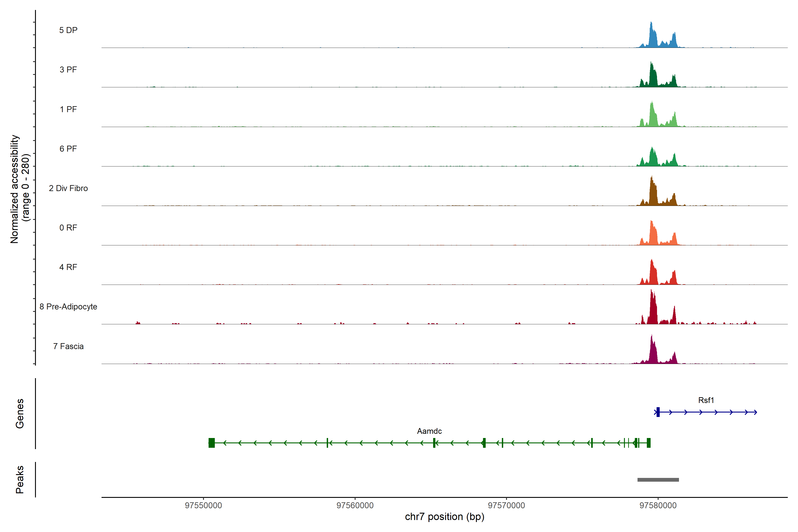Click the 5 DP track label
This screenshot has width=798, height=532.
pyautogui.click(x=68, y=30)
